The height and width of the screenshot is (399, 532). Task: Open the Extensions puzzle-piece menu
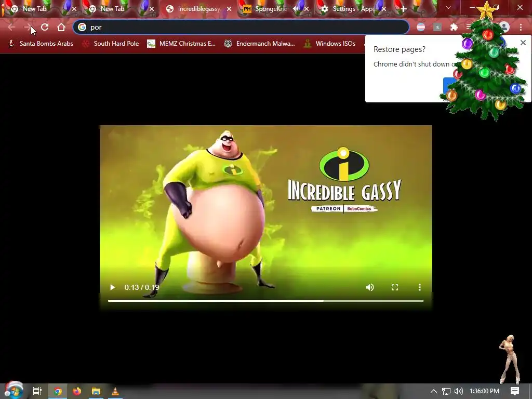(454, 27)
